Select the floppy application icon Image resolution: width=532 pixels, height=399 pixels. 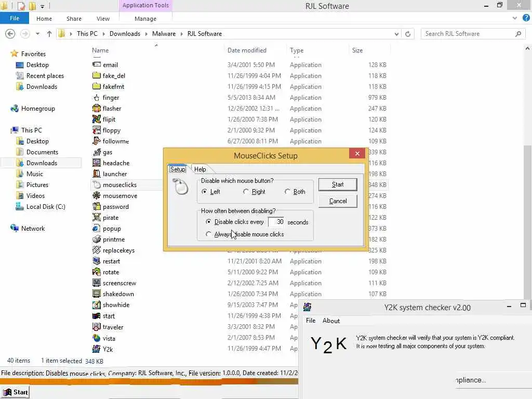pos(97,130)
